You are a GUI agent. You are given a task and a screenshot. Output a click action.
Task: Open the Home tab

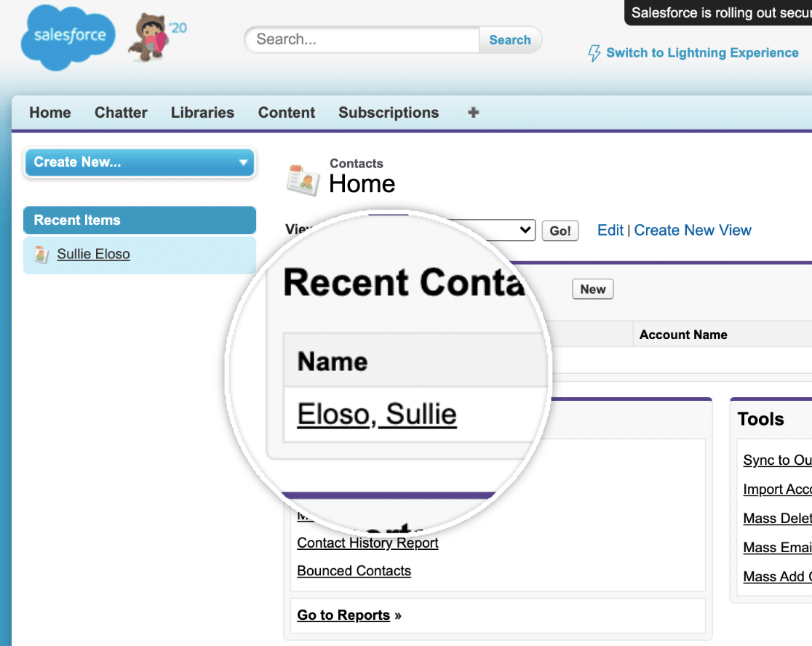[x=49, y=112]
